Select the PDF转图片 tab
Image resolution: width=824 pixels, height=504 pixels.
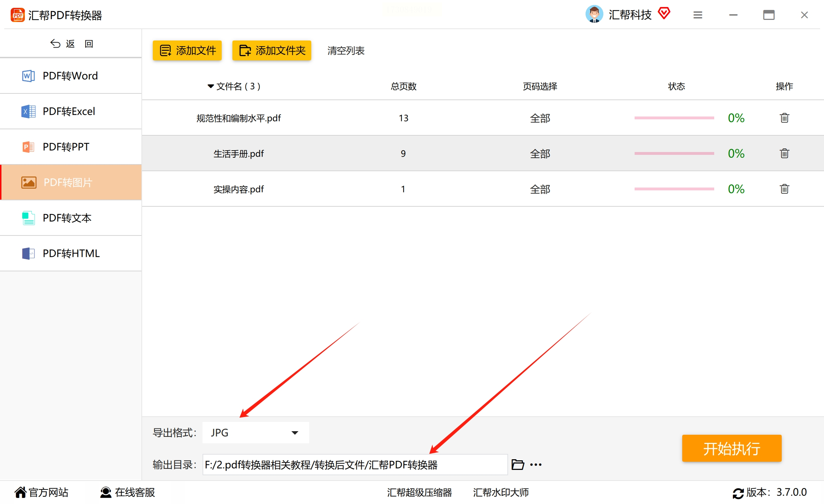71,182
